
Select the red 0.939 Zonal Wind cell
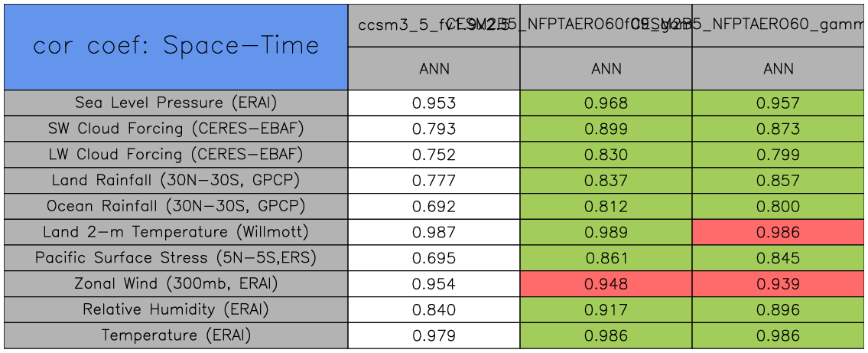779,284
